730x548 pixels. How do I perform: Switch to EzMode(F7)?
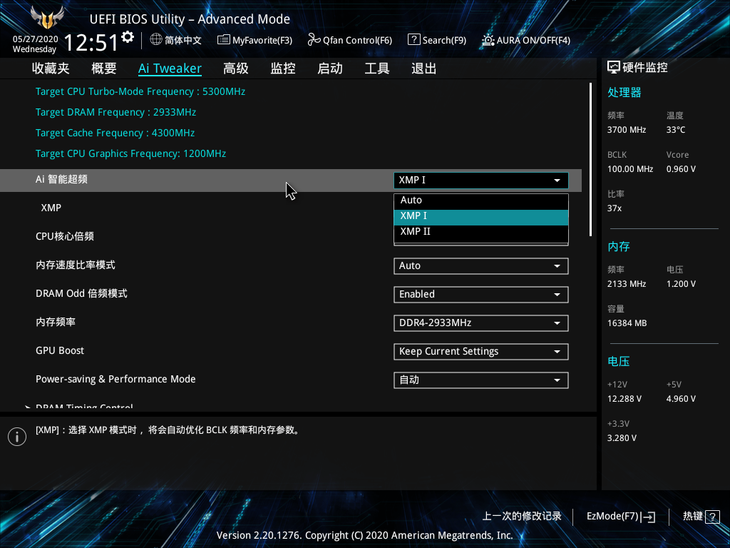point(621,516)
